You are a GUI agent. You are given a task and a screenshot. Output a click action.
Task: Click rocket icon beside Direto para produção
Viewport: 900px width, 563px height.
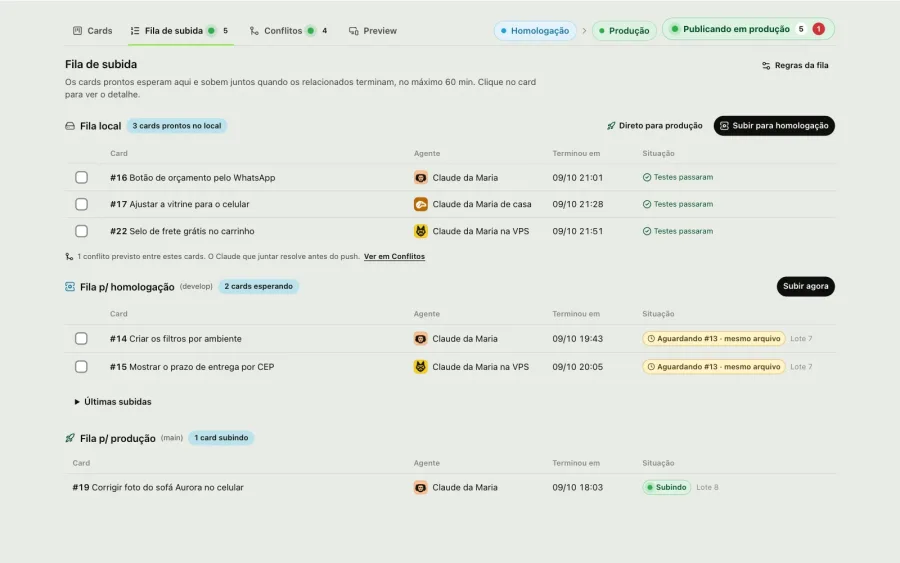point(611,126)
